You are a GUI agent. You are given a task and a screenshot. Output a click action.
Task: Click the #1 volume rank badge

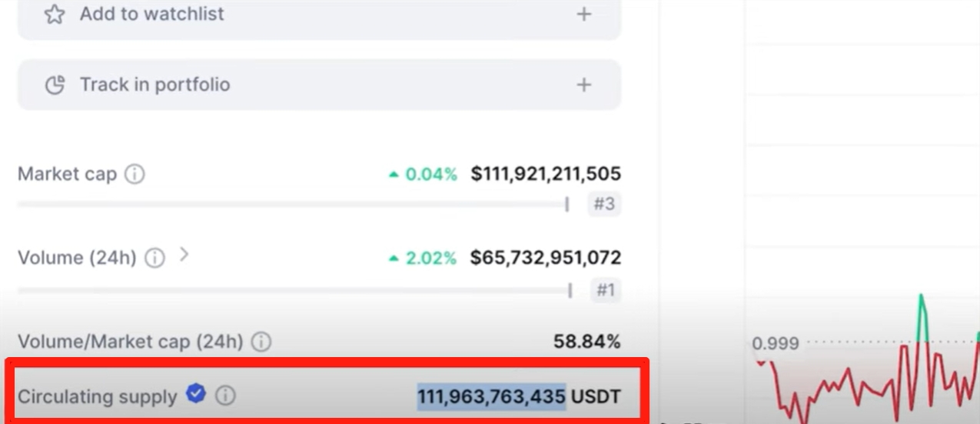pyautogui.click(x=605, y=291)
